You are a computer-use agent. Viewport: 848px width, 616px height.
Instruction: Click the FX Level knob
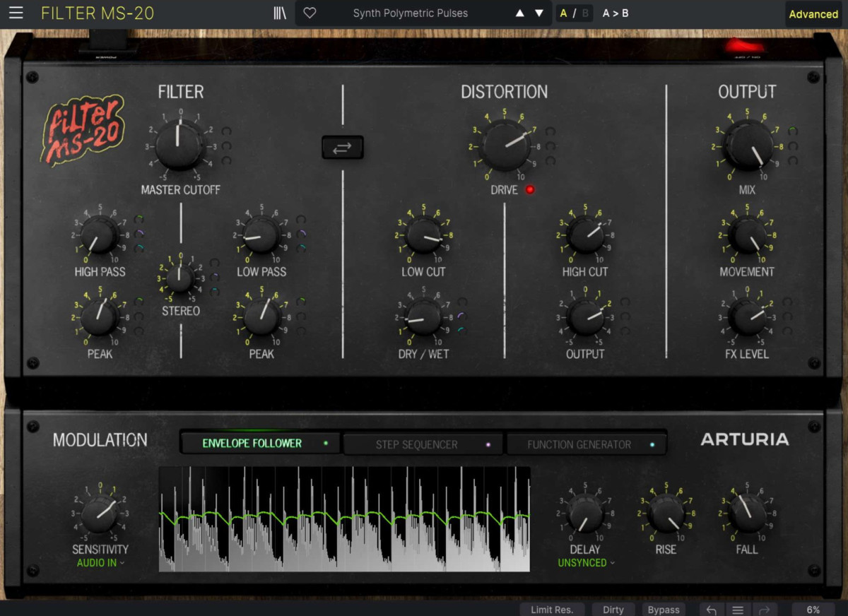(x=747, y=316)
